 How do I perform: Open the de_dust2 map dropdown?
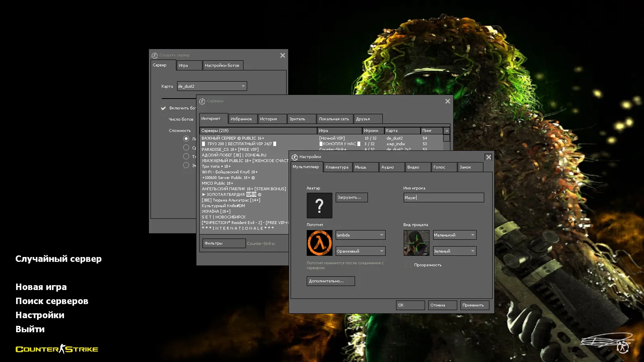212,86
